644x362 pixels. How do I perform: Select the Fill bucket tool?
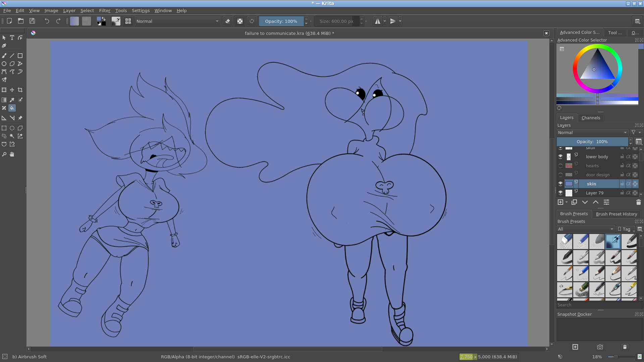[12, 108]
